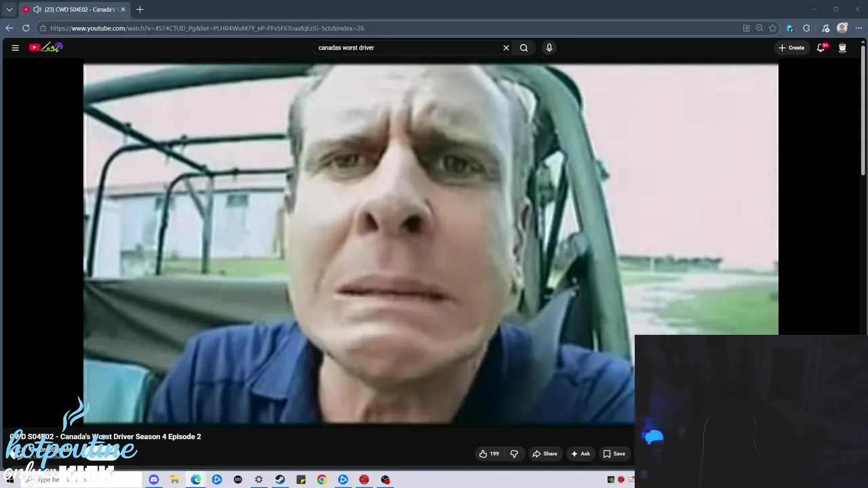Viewport: 868px width, 488px height.
Task: Go to YouTube home via logo
Action: (45, 47)
